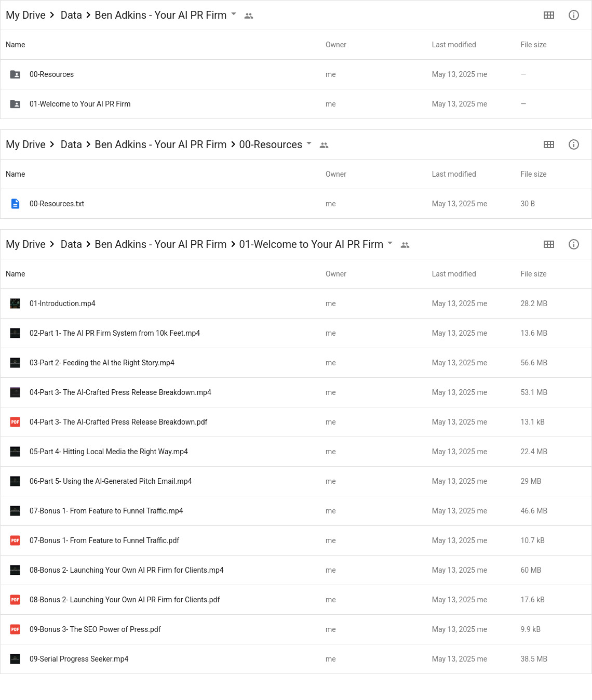The width and height of the screenshot is (592, 700).
Task: Open Data breadcrumb in the 01-Welcome panel
Action: coord(71,244)
